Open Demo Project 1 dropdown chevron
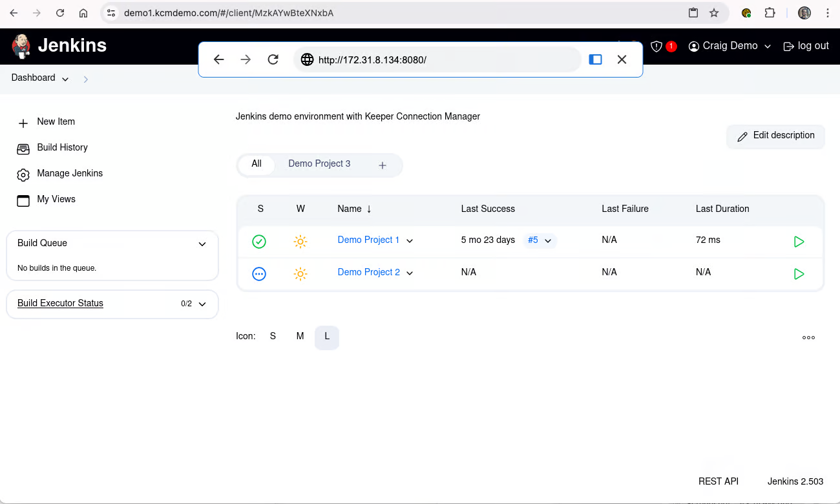The height and width of the screenshot is (504, 840). 410,240
